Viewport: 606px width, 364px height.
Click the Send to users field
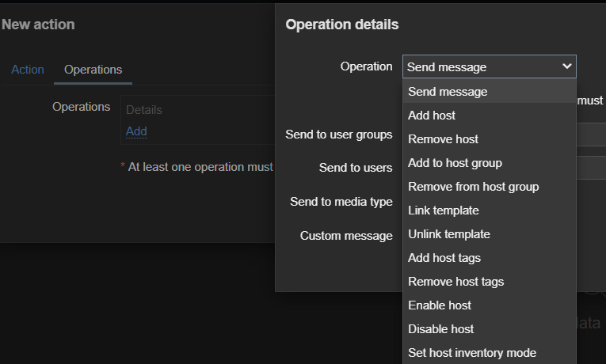591,168
